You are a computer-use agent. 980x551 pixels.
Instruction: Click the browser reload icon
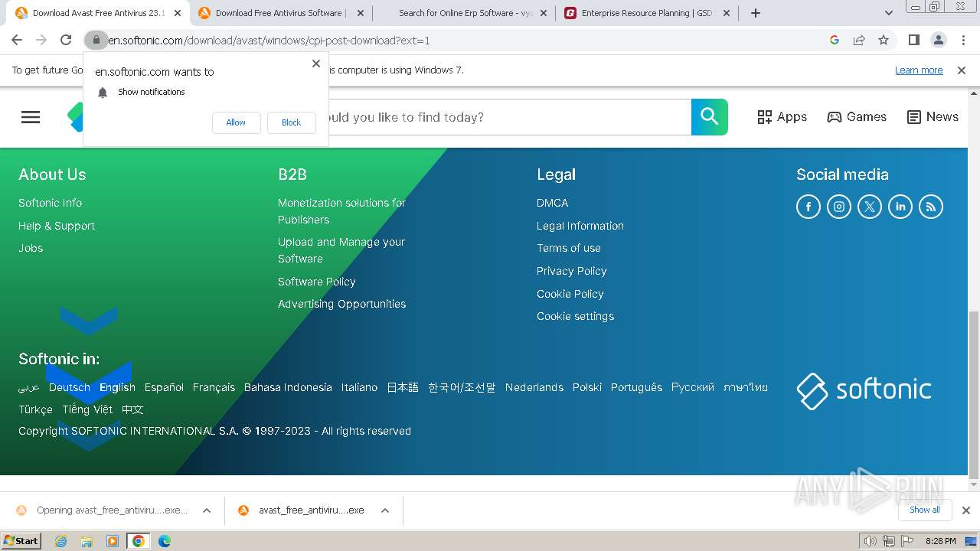pyautogui.click(x=66, y=40)
